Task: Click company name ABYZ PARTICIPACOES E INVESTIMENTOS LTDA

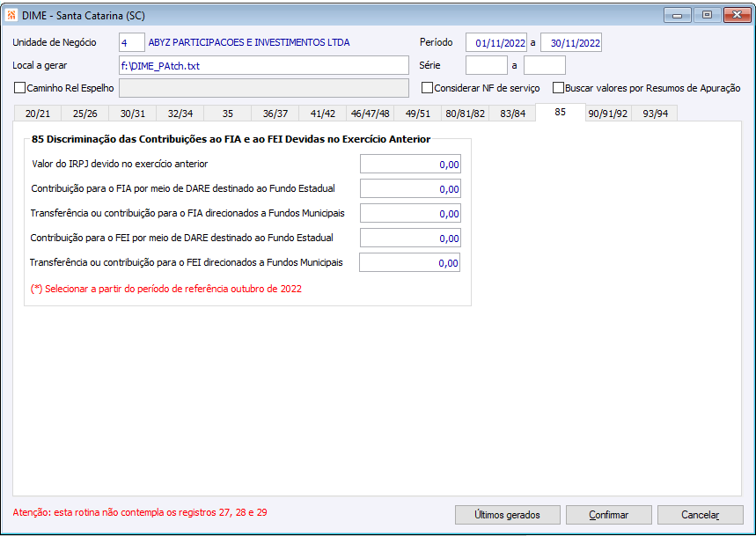Action: (249, 42)
